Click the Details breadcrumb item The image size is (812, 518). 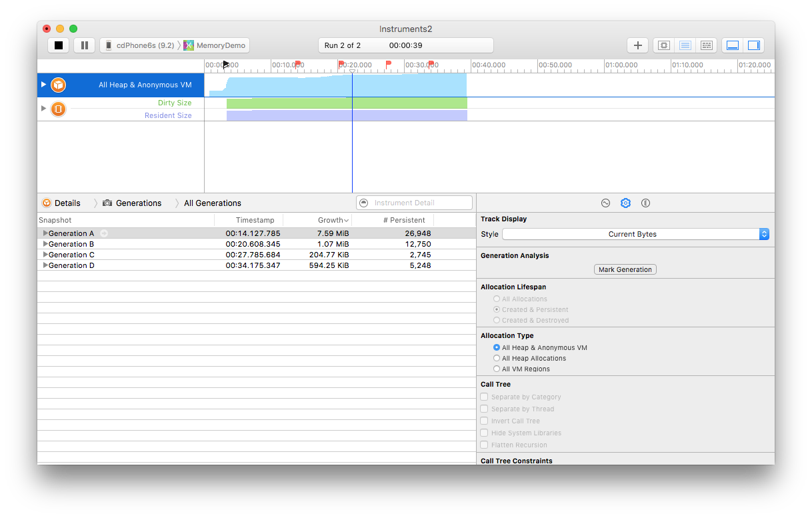pos(69,203)
